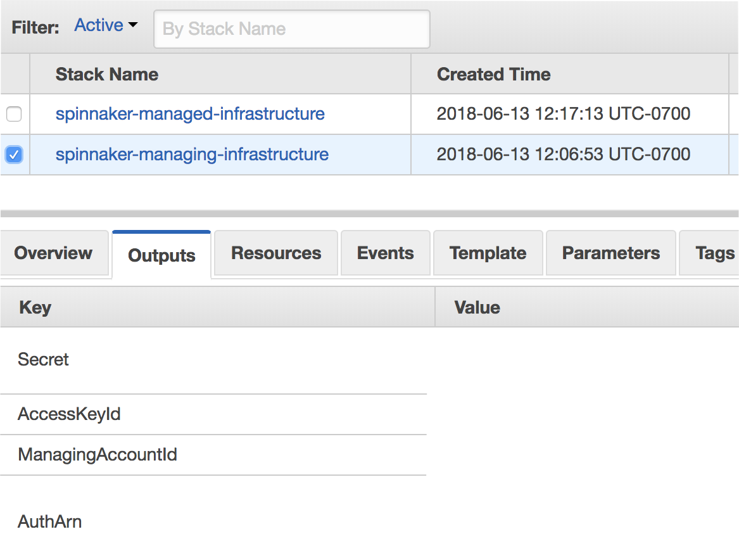
Task: Sort stacks by the Created Time column
Action: [493, 75]
